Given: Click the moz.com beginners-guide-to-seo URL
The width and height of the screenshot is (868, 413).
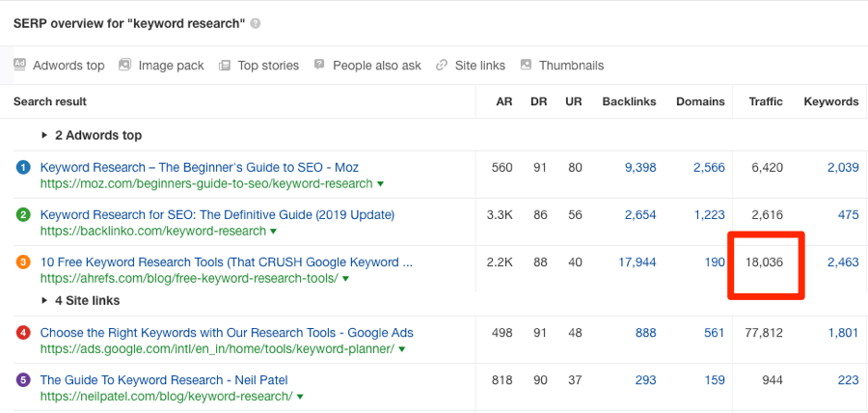Looking at the screenshot, I should [206, 183].
